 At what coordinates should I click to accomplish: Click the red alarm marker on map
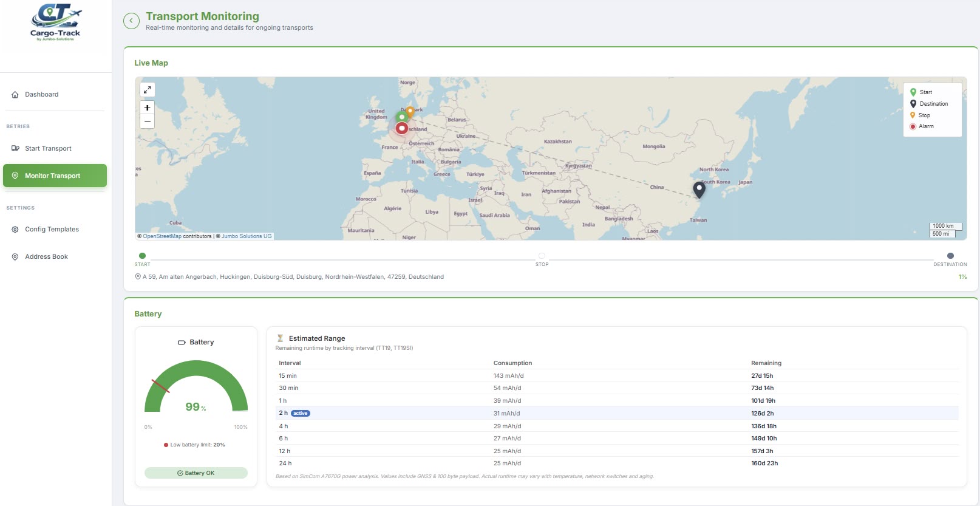401,128
